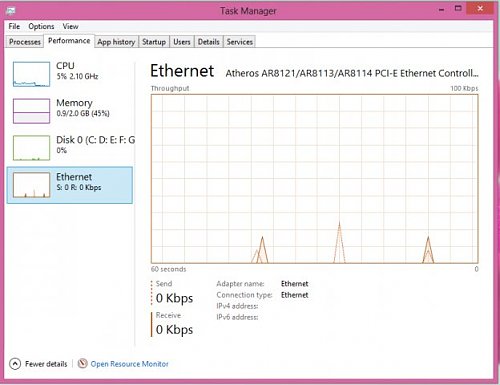The image size is (500, 385).
Task: Switch to the Users tab
Action: [x=182, y=42]
